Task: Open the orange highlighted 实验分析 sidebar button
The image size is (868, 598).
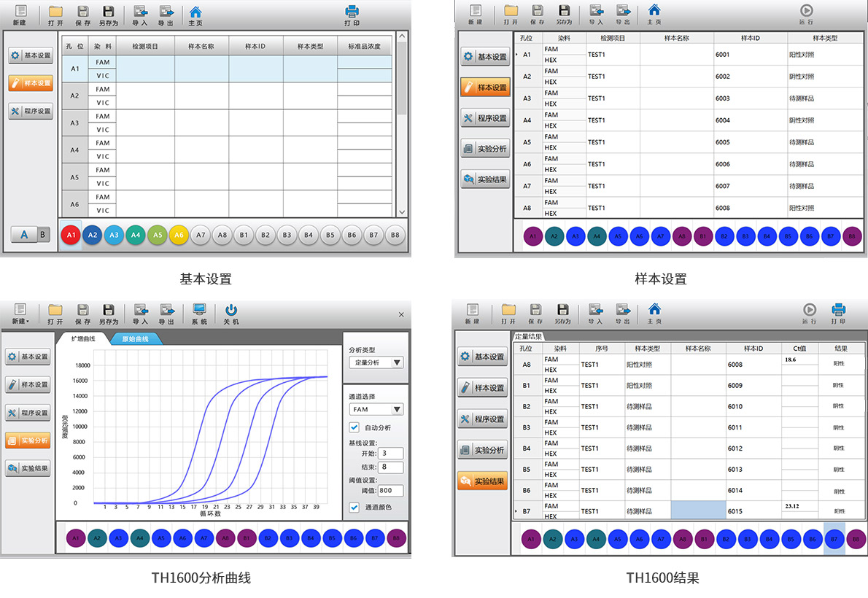Action: pyautogui.click(x=28, y=440)
